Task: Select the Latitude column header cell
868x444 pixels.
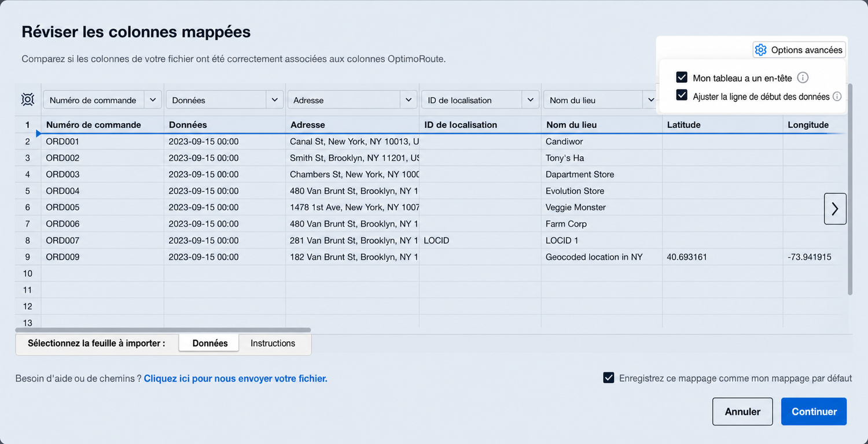Action: click(723, 125)
